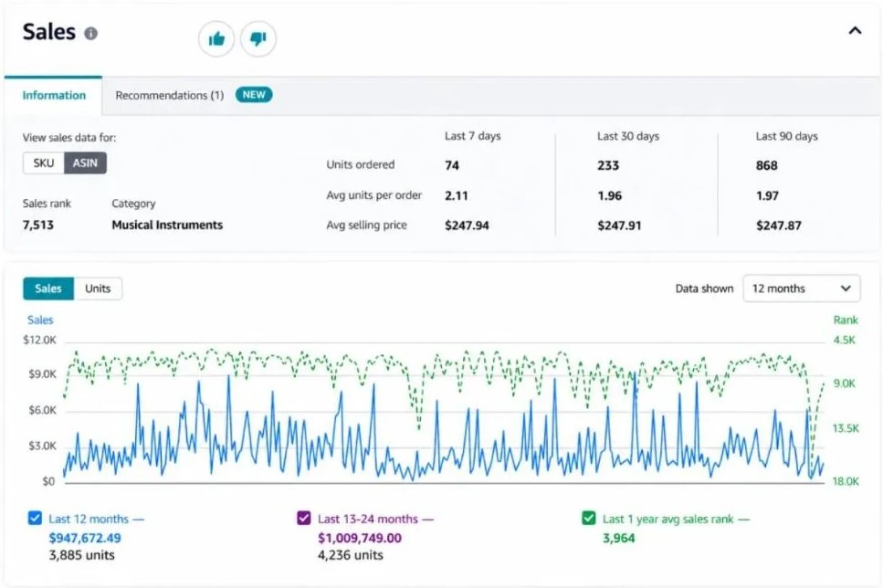
Task: Select the $947,672.49 sales total
Action: coord(85,538)
